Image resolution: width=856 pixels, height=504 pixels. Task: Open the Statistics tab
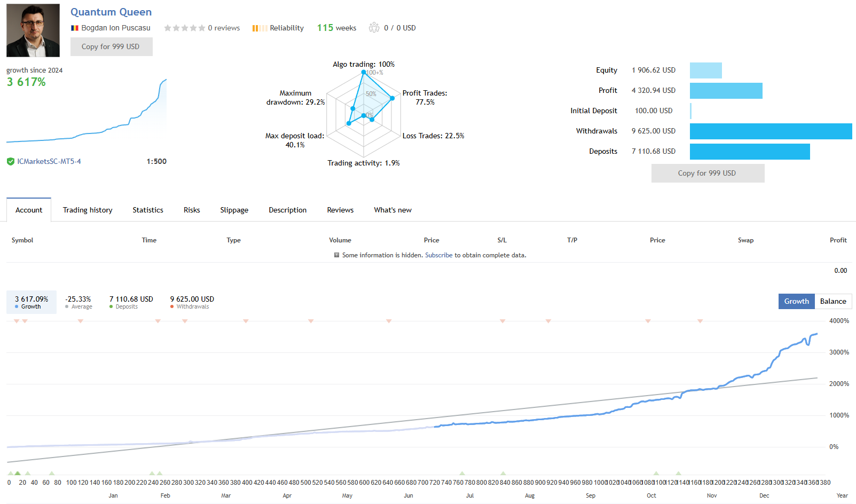(148, 210)
